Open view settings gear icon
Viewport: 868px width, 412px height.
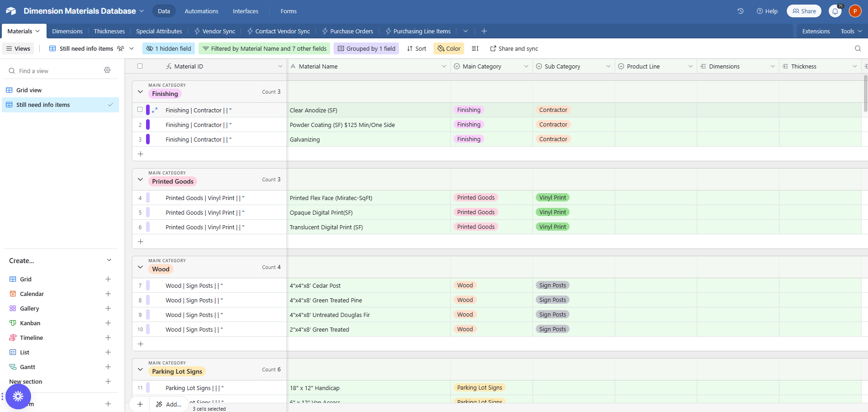(107, 70)
